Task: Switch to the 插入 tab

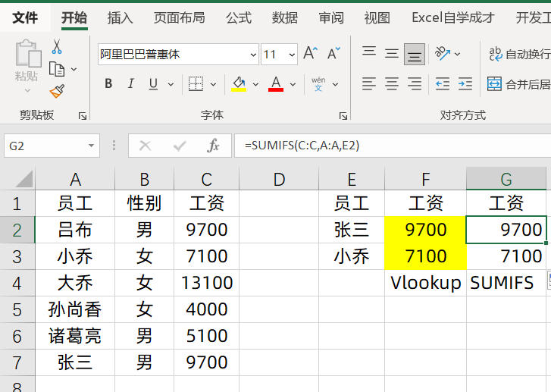Action: [x=121, y=17]
